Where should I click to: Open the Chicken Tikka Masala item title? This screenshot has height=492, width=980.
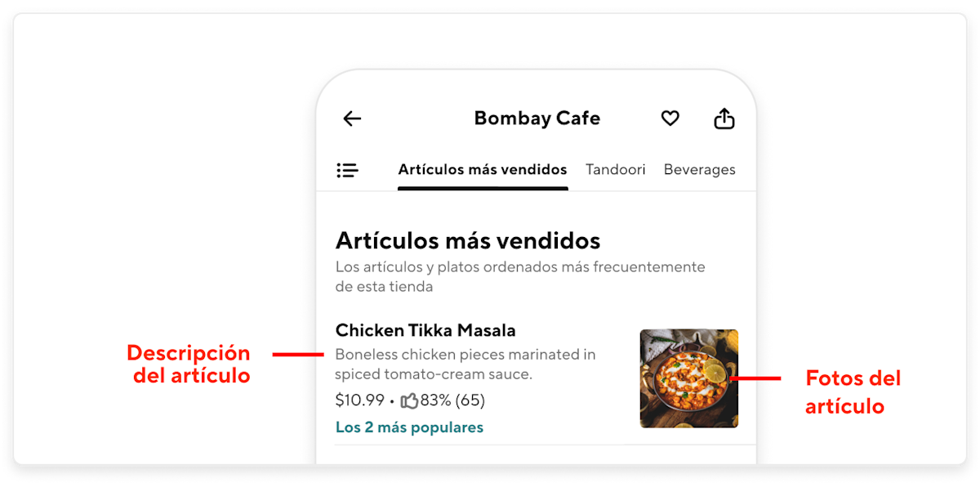click(425, 330)
